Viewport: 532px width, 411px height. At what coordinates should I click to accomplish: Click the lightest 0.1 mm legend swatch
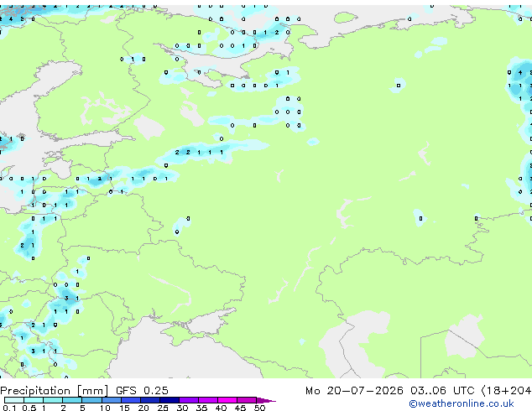coord(14,400)
